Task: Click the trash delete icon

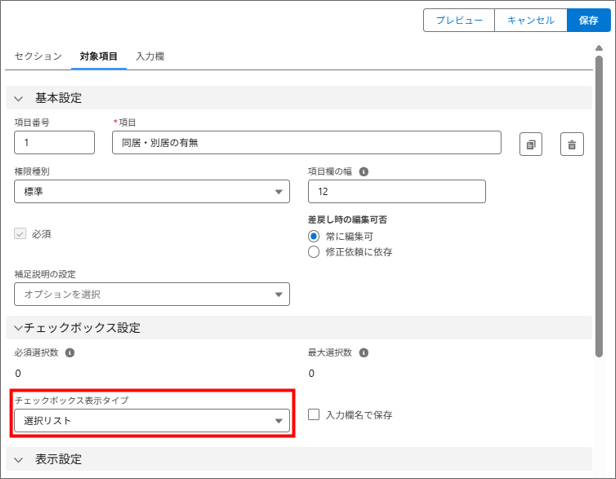Action: click(572, 144)
